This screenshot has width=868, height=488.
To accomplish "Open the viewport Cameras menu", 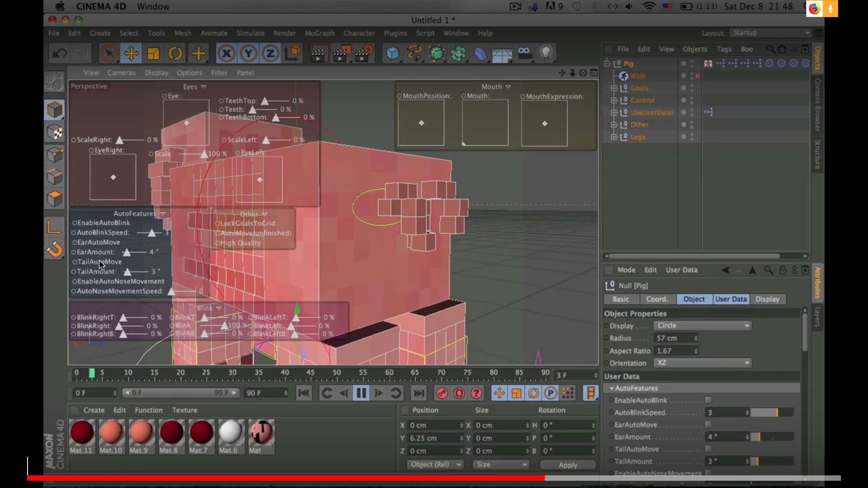I will coord(121,73).
